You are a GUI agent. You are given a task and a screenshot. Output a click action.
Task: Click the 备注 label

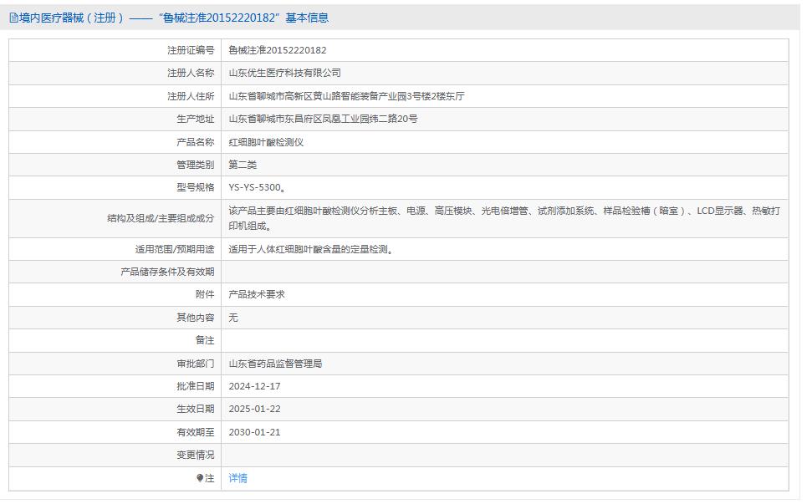click(205, 340)
